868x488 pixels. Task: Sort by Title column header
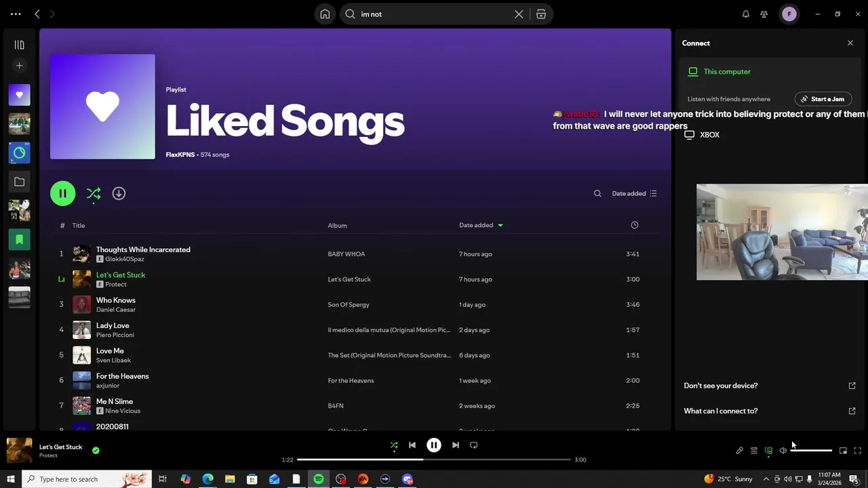(79, 226)
